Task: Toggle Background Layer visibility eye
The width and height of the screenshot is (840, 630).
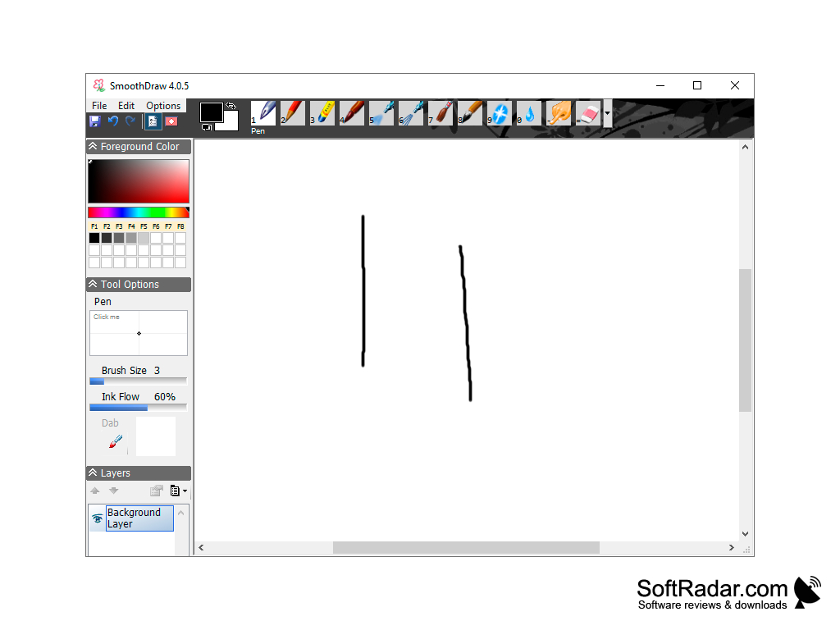Action: pyautogui.click(x=98, y=518)
